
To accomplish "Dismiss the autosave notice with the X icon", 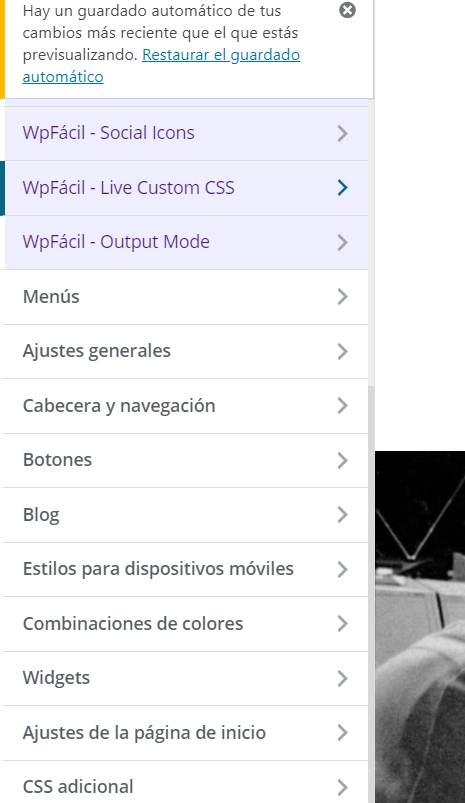I will click(x=347, y=10).
